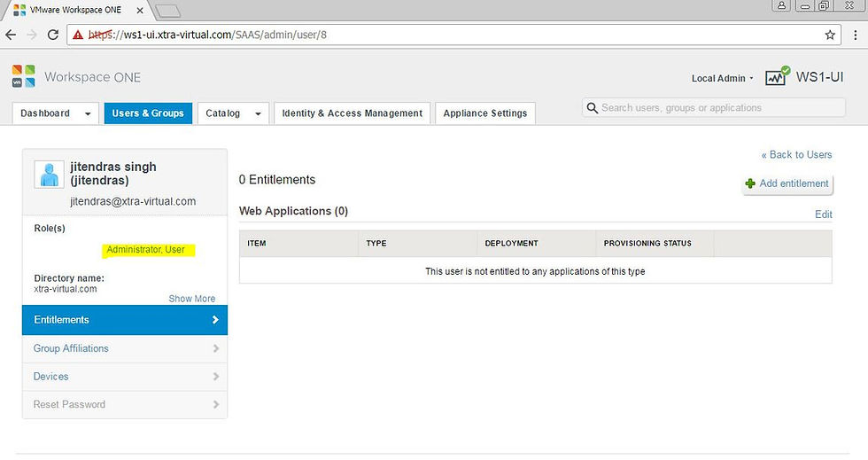Select Reset Password in the sidebar
Screen dimensions: 868x460
tap(125, 404)
